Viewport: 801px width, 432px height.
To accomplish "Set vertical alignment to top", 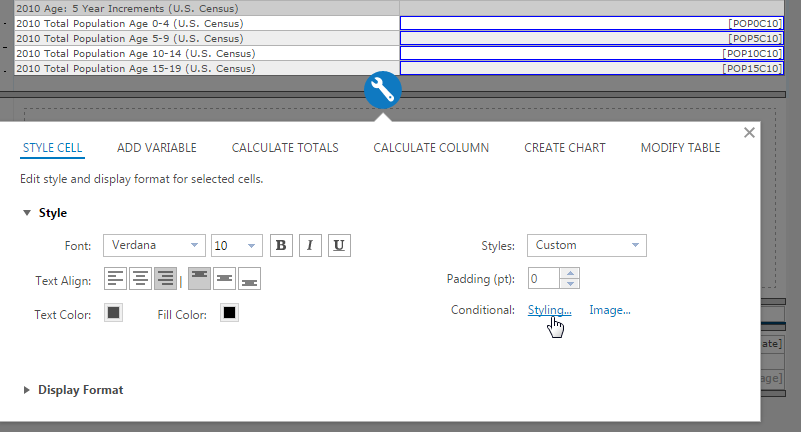I will coord(200,279).
